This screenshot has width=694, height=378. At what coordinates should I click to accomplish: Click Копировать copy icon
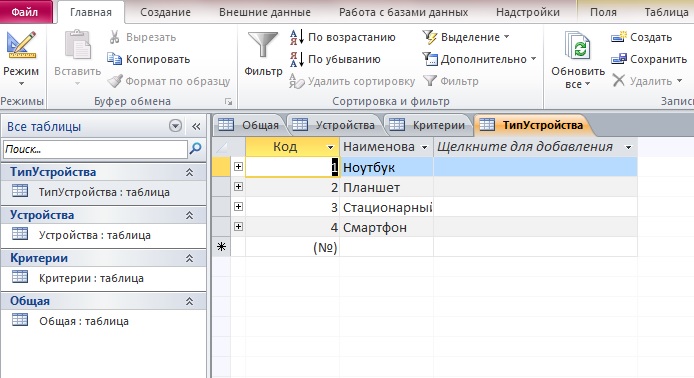[x=115, y=59]
